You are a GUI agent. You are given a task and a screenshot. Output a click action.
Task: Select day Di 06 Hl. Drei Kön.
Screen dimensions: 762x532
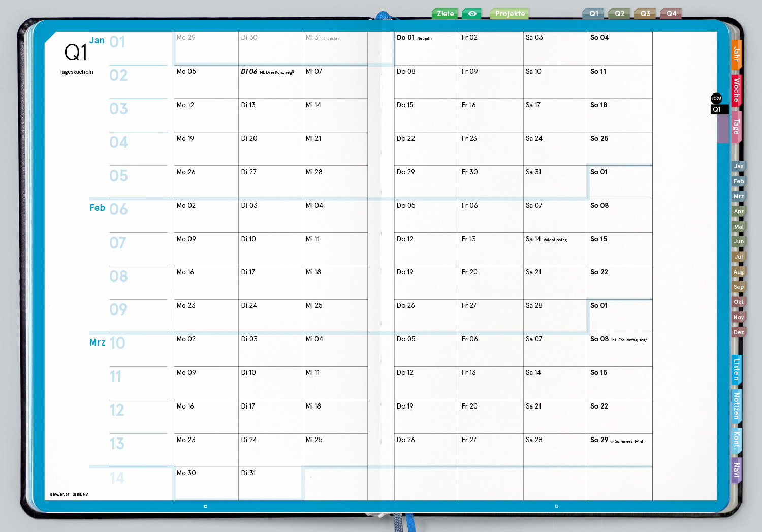tap(271, 82)
